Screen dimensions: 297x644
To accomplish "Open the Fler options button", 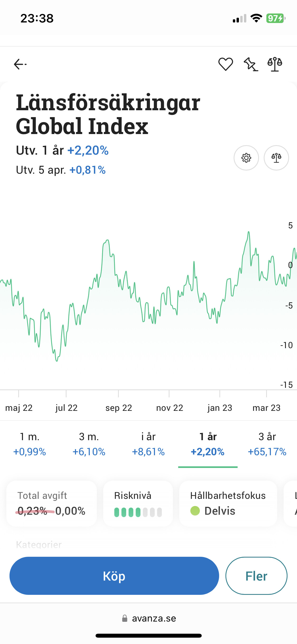I will 256,576.
